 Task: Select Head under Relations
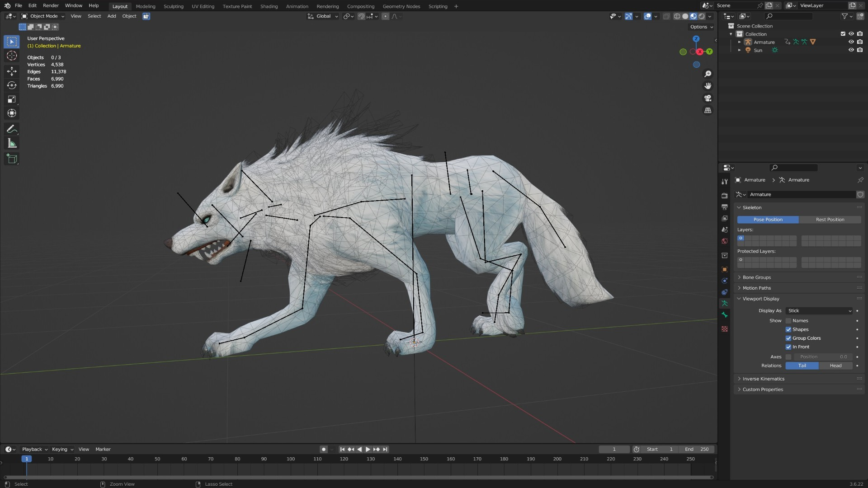[835, 366]
